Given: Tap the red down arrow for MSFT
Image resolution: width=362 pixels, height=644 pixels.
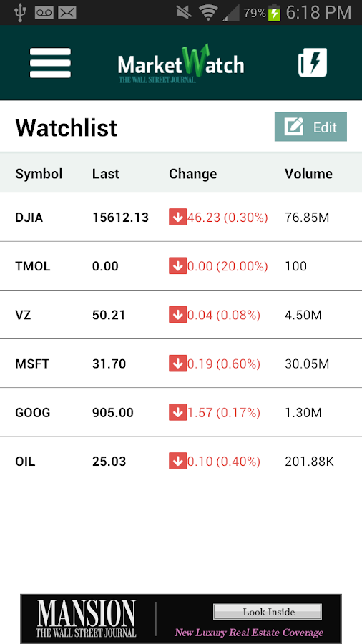Looking at the screenshot, I should coord(177,364).
